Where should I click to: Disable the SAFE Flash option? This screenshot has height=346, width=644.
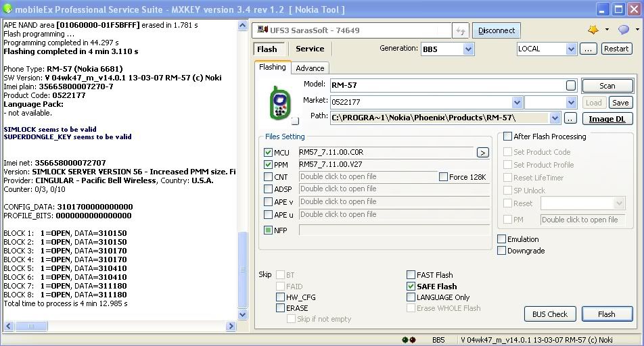pos(411,287)
